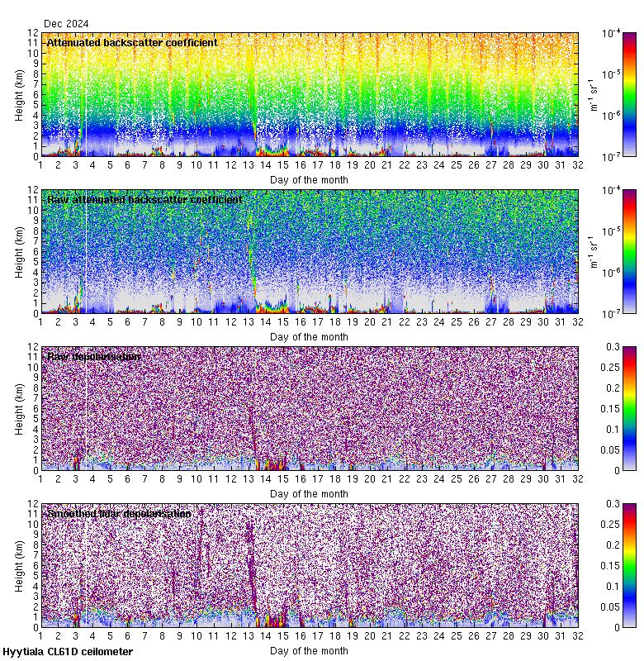644x661 pixels.
Task: Click the 'Height (km)' axis label of top plot
Action: 19,94
